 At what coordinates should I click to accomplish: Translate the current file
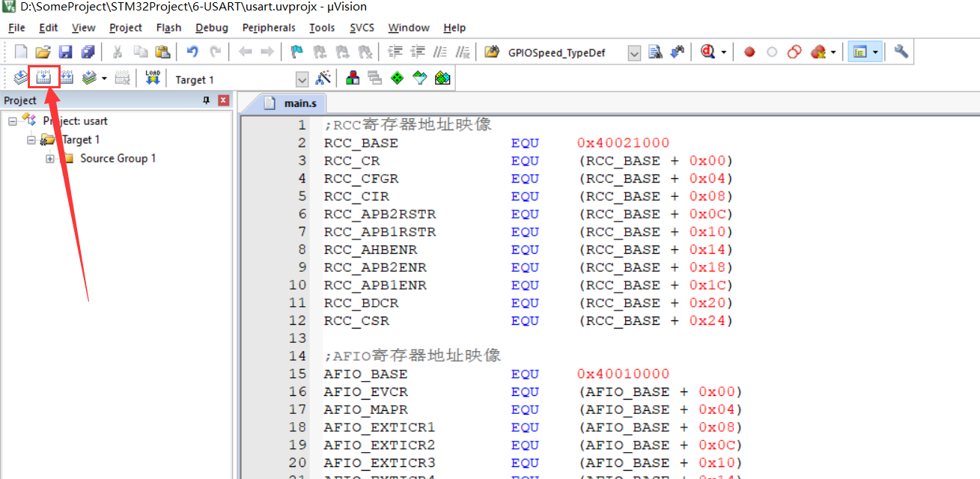click(21, 77)
